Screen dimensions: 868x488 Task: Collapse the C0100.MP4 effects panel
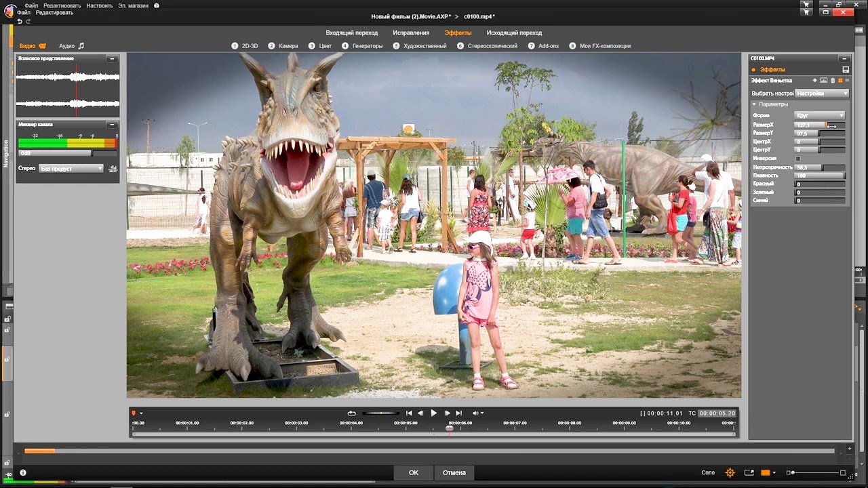(x=844, y=59)
